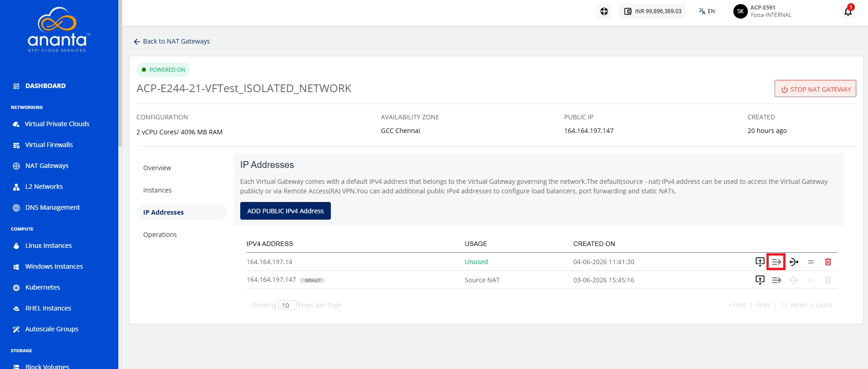
Task: Switch to the Overview tab
Action: (x=157, y=168)
